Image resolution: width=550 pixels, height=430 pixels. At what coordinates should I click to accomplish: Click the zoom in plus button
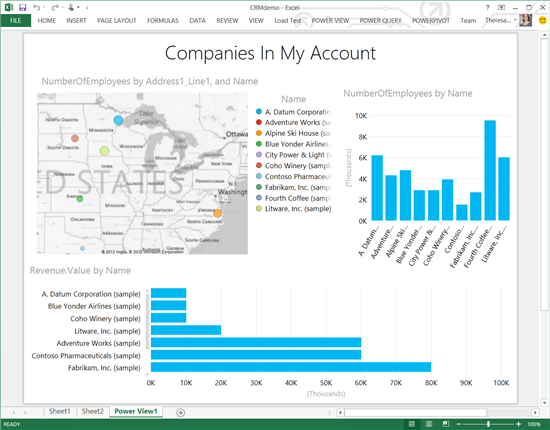518,424
